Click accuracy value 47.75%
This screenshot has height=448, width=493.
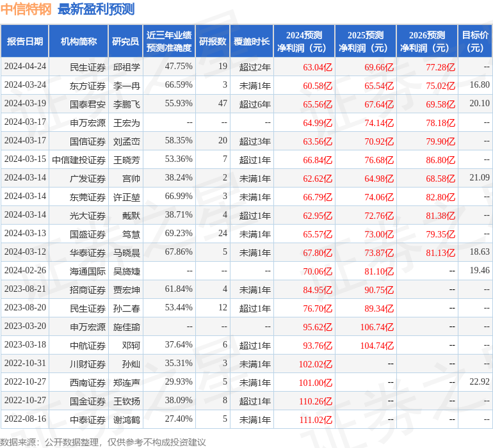(x=179, y=67)
